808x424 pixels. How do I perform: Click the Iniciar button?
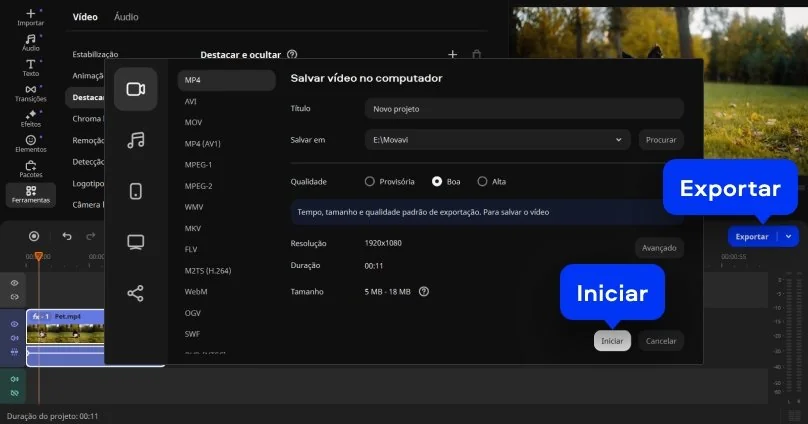[x=612, y=341]
